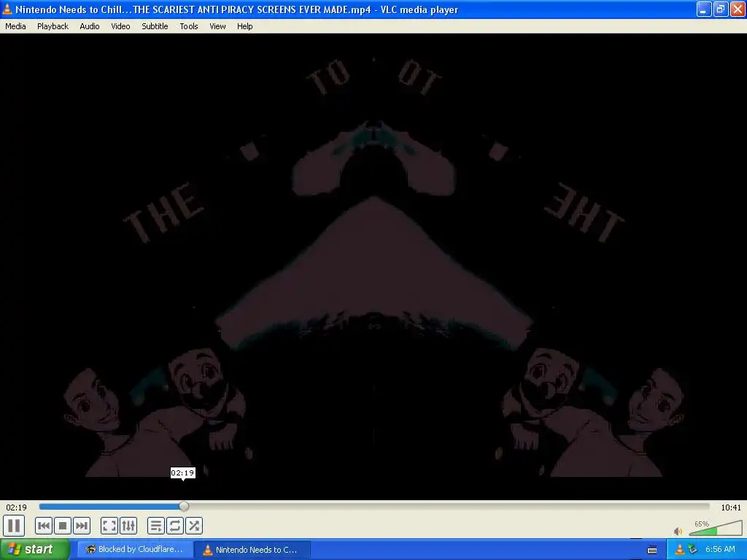747x560 pixels.
Task: Open the View menu
Action: pyautogui.click(x=217, y=26)
